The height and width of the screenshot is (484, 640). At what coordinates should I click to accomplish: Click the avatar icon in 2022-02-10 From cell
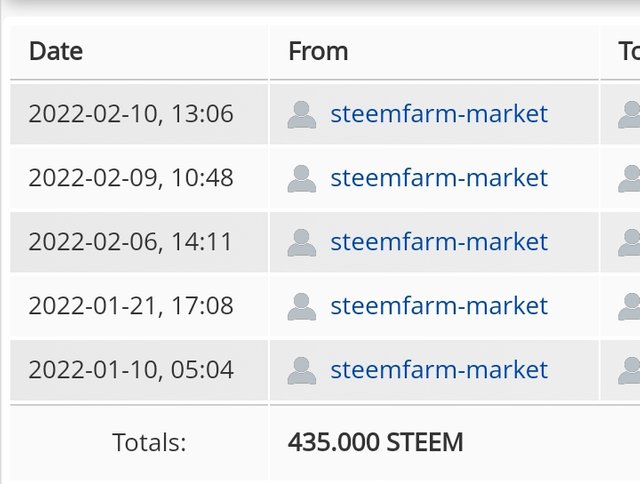pyautogui.click(x=302, y=115)
